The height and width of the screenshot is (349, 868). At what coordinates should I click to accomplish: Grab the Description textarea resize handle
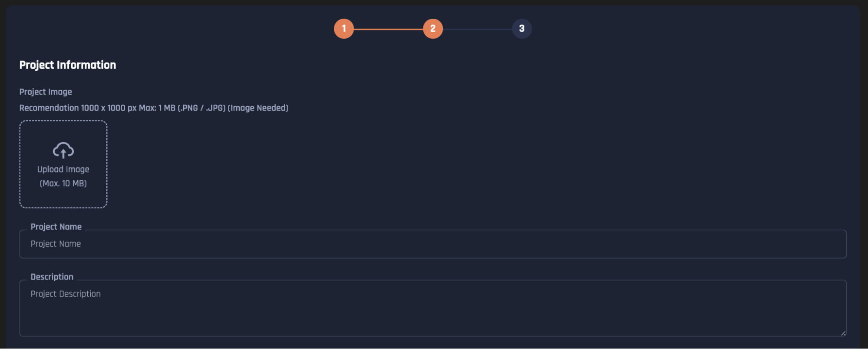click(x=843, y=333)
